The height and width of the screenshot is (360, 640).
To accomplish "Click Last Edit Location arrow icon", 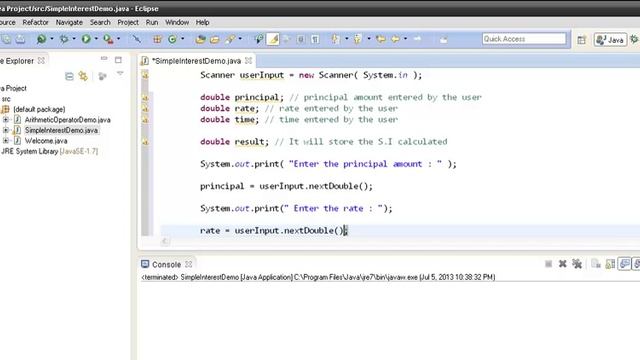I will click(x=380, y=39).
